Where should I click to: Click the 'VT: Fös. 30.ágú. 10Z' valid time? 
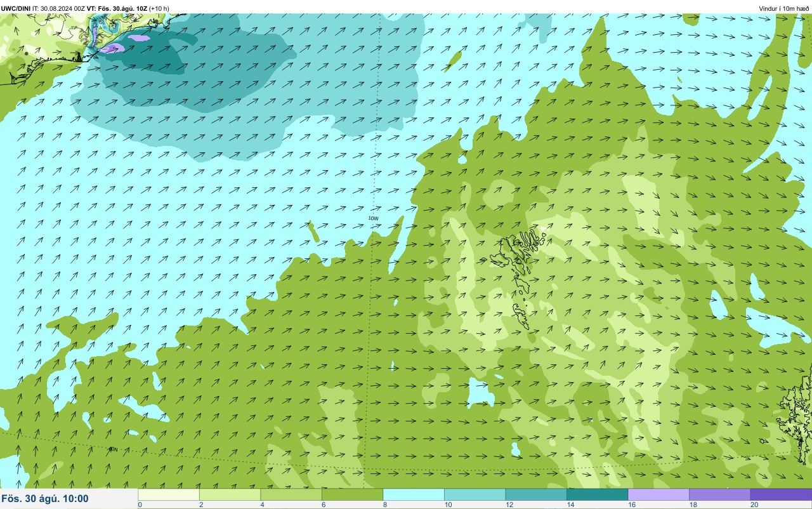(117, 8)
